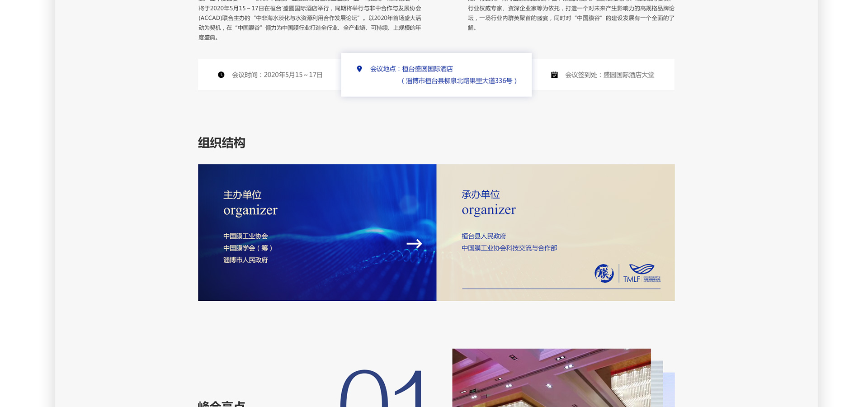Click the round 膜 seal logo
The width and height of the screenshot is (868, 407).
604,273
